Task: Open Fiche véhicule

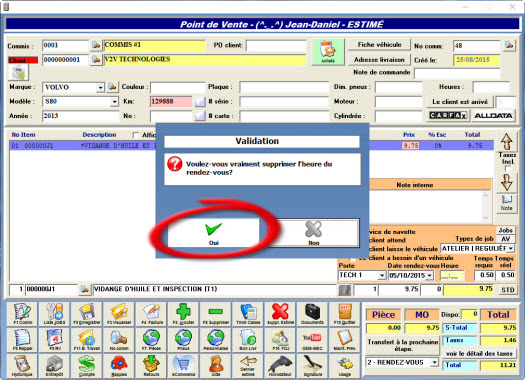Action: (379, 45)
